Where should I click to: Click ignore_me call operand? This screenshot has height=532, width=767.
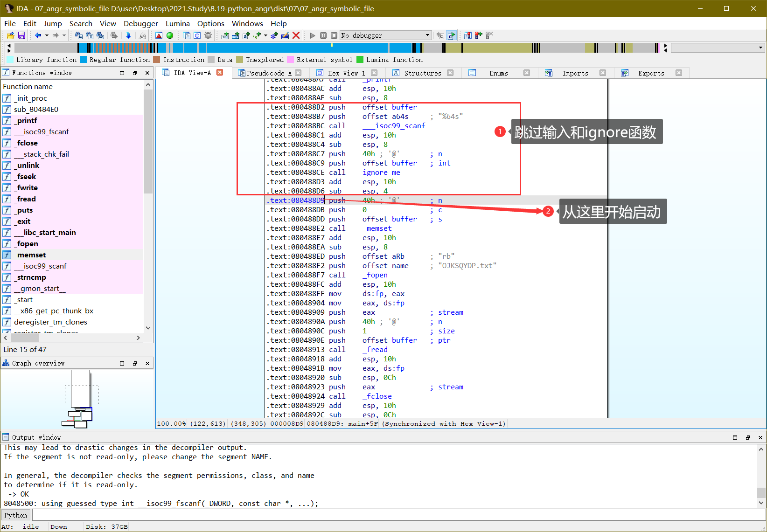pos(381,173)
